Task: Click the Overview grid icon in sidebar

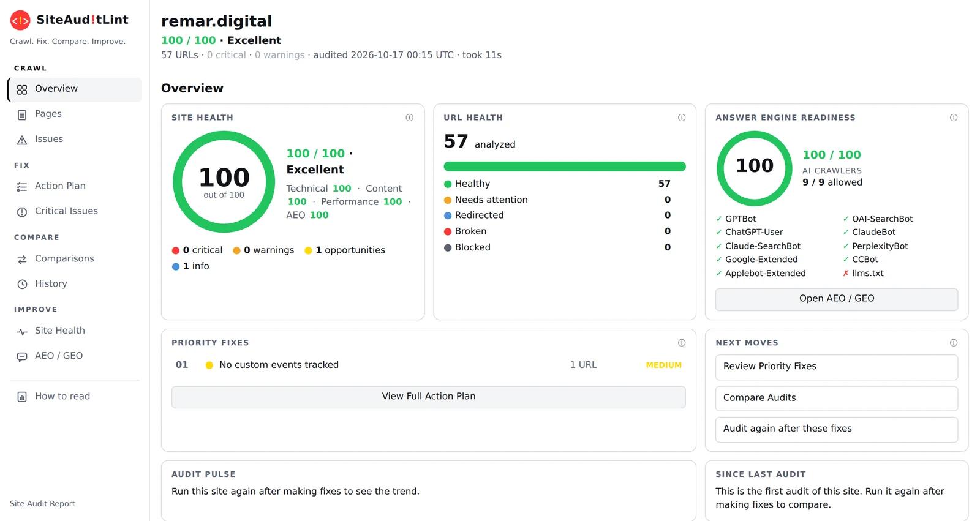Action: [x=22, y=90]
